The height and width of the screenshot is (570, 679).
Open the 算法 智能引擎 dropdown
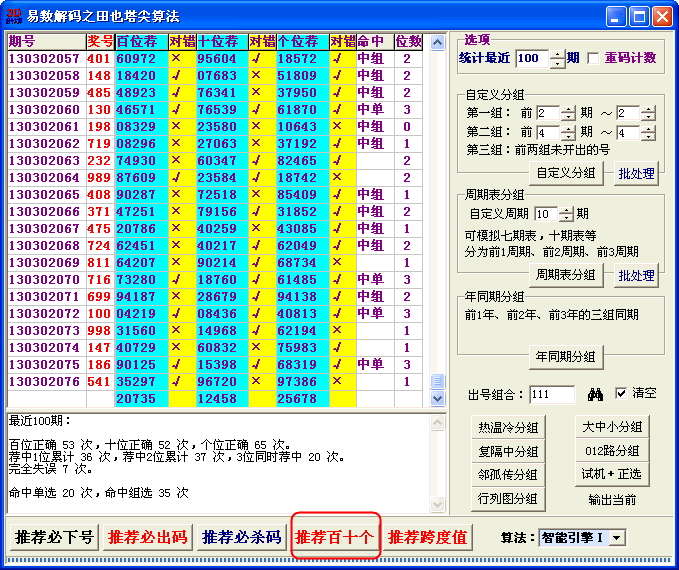coord(617,538)
